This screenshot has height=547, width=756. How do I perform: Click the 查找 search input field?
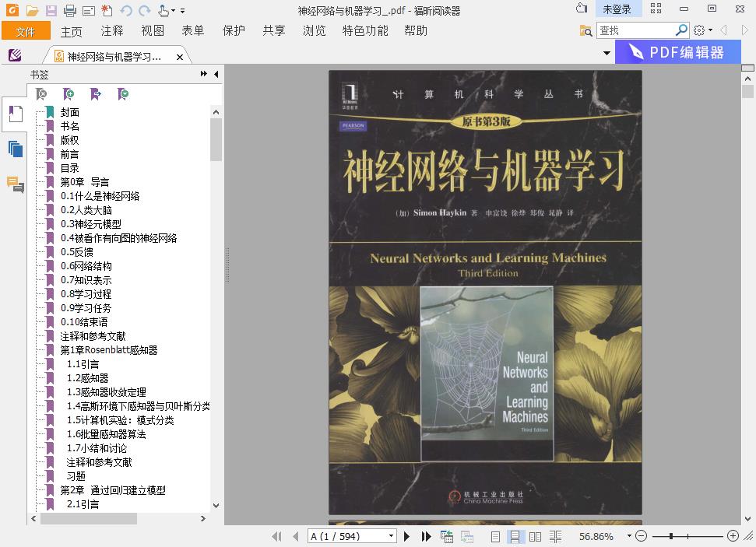[635, 30]
